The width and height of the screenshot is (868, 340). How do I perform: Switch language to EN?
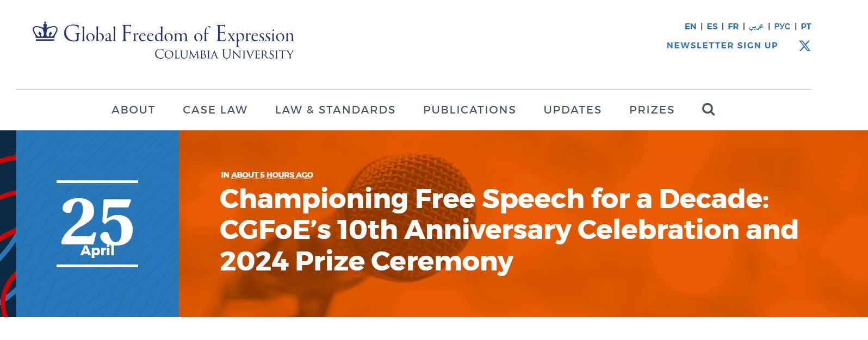tap(690, 27)
